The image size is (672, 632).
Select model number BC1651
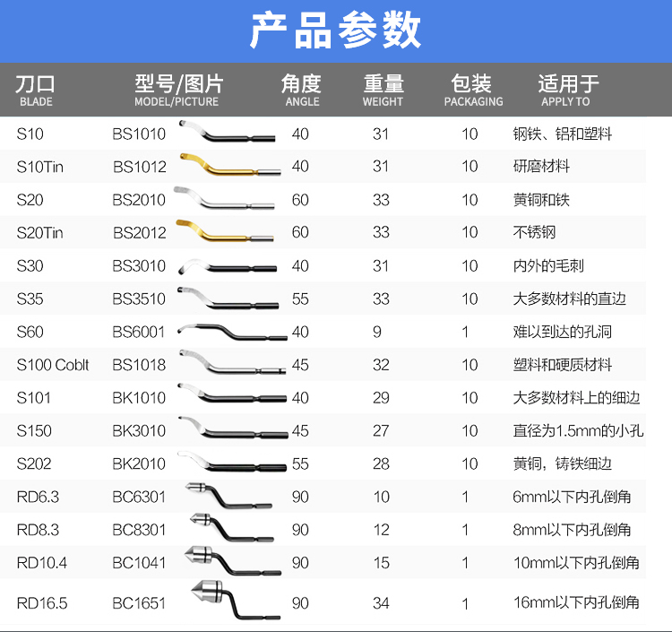139,603
